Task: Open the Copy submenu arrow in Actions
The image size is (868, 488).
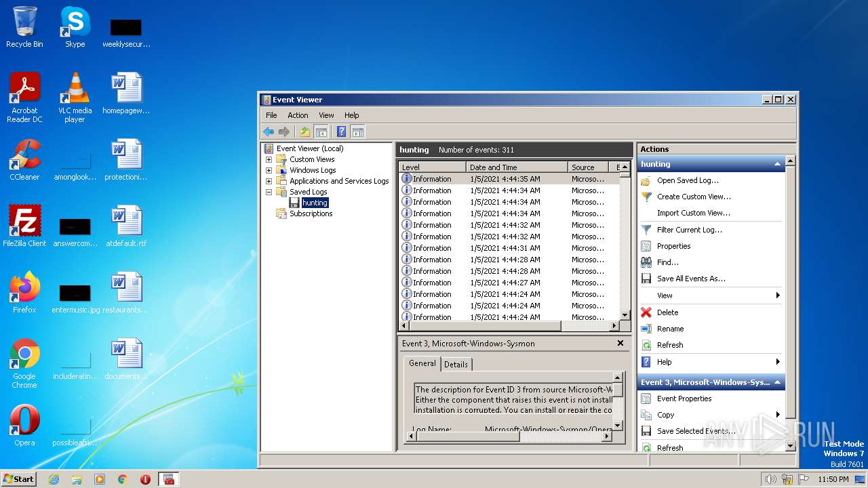Action: (x=778, y=415)
